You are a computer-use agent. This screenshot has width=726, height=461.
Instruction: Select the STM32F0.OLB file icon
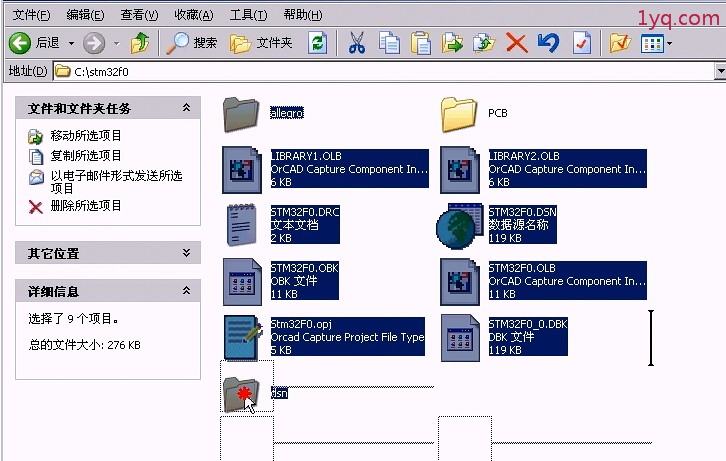click(x=459, y=282)
